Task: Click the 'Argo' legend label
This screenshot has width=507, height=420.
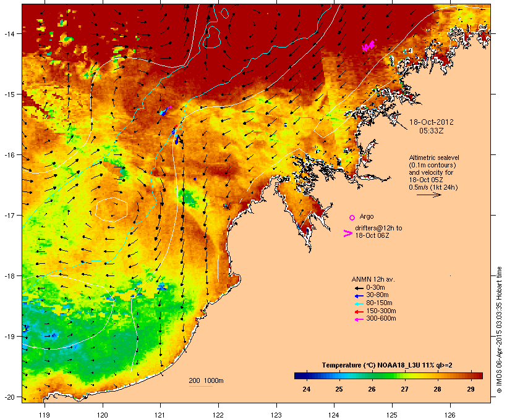Action: click(367, 216)
